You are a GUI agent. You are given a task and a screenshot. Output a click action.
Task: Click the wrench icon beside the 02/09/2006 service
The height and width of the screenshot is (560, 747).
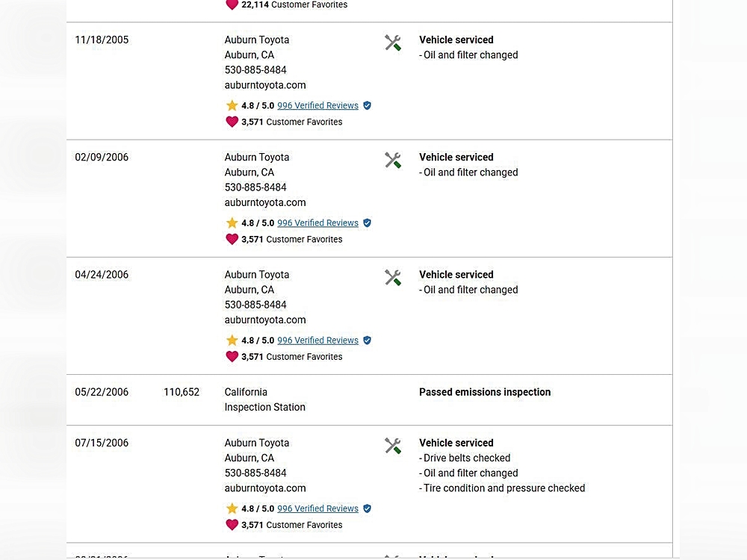[393, 161]
